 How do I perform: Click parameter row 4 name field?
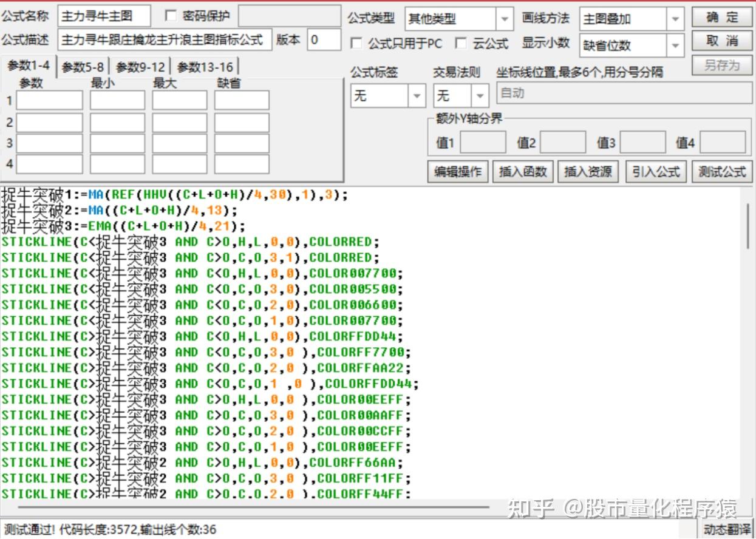click(x=49, y=164)
